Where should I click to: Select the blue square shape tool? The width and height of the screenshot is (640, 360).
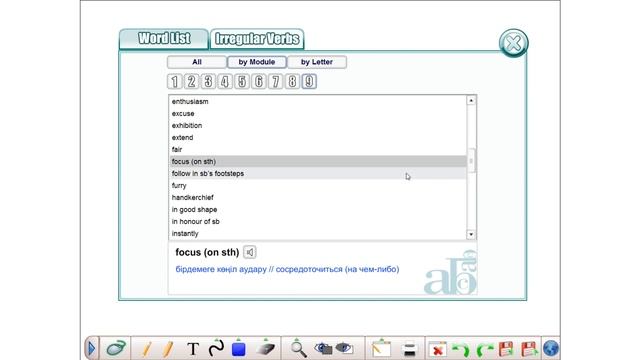coord(238,349)
